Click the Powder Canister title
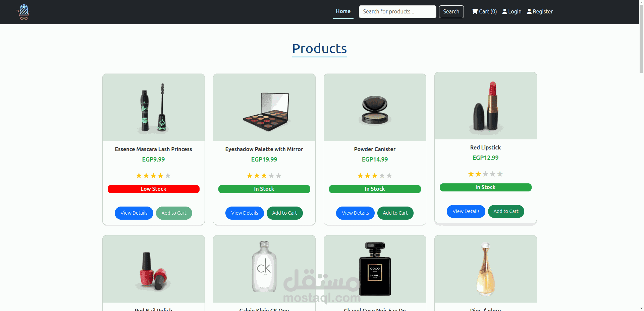644x311 pixels. pyautogui.click(x=375, y=149)
